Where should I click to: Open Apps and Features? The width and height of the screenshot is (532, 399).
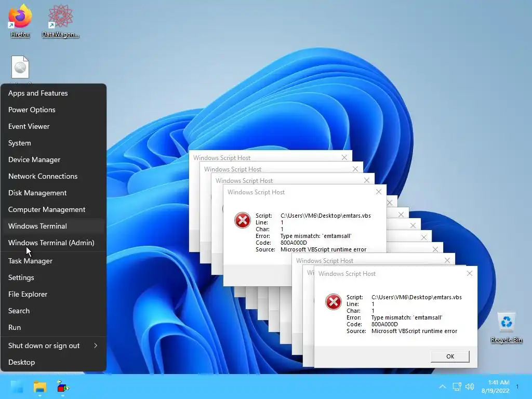pyautogui.click(x=54, y=93)
